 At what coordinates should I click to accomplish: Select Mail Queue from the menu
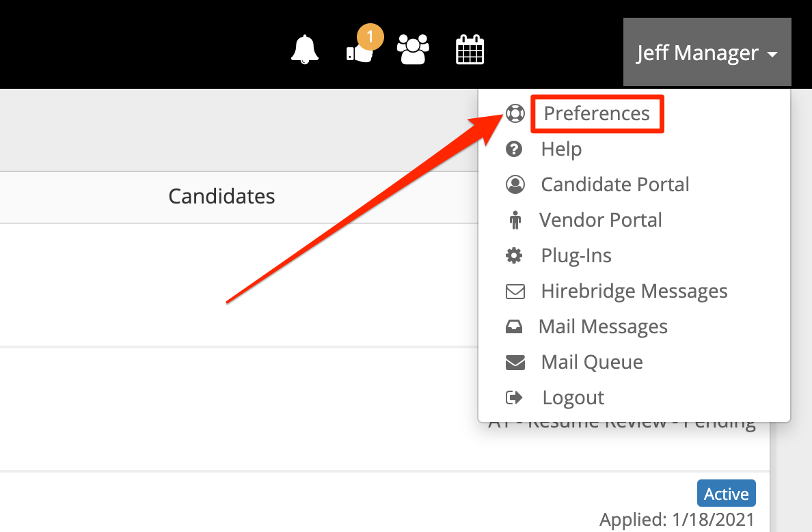(591, 362)
